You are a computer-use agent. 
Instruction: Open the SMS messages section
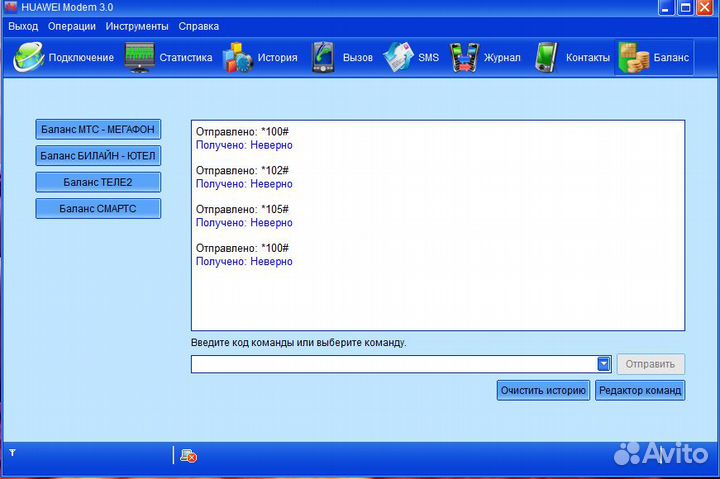click(x=411, y=58)
